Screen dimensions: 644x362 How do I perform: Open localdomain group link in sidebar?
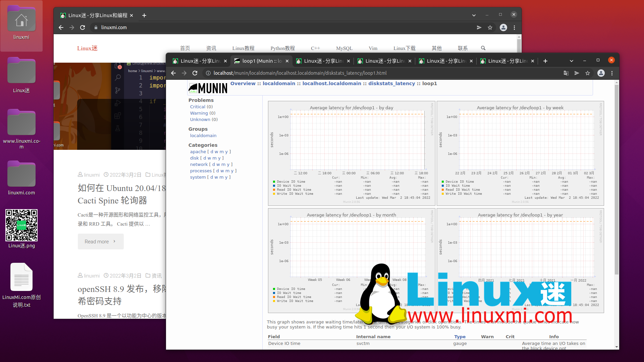(x=203, y=136)
